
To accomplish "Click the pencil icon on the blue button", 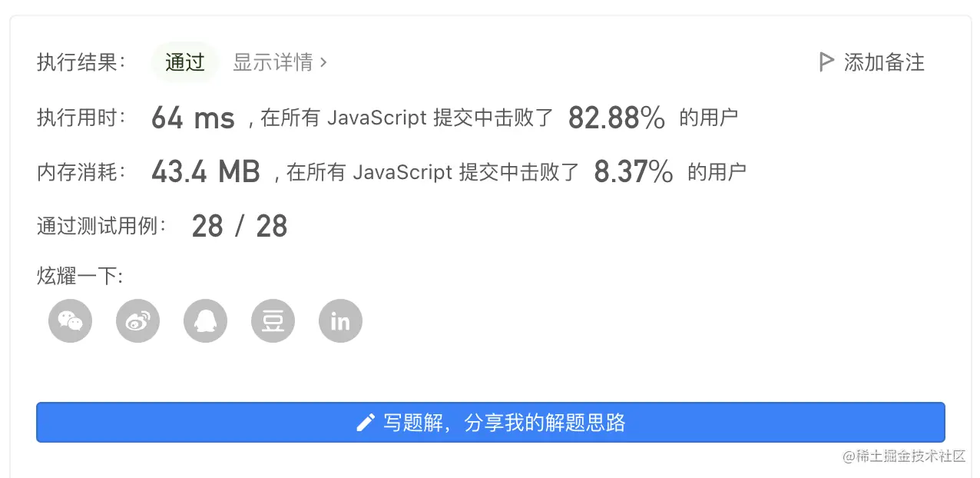I will [x=366, y=422].
